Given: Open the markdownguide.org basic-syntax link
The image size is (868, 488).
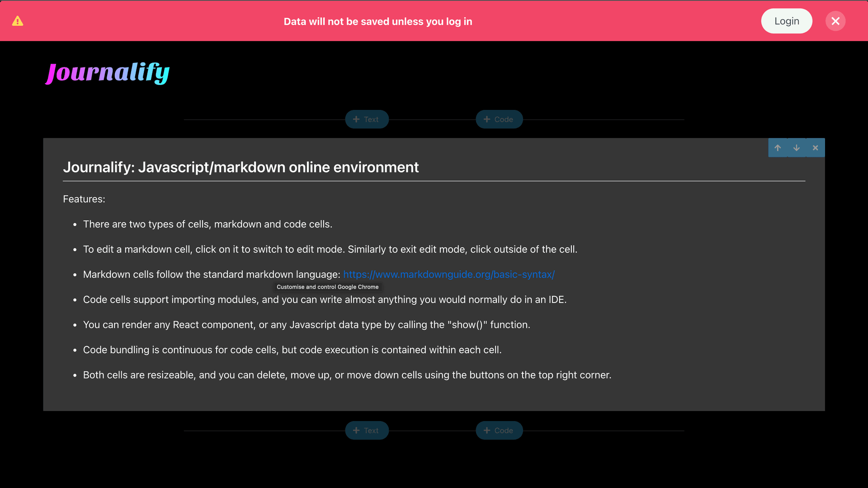Looking at the screenshot, I should pos(449,275).
